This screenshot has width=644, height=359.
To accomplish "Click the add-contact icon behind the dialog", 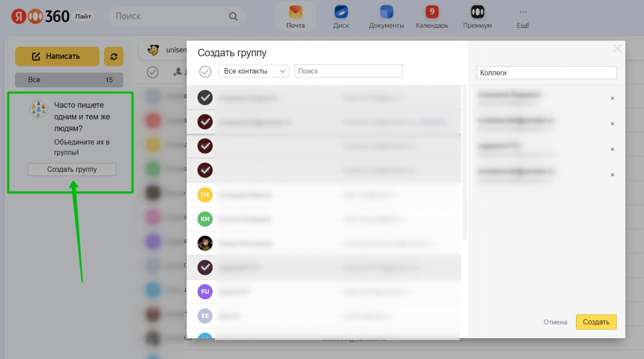I will pyautogui.click(x=178, y=72).
